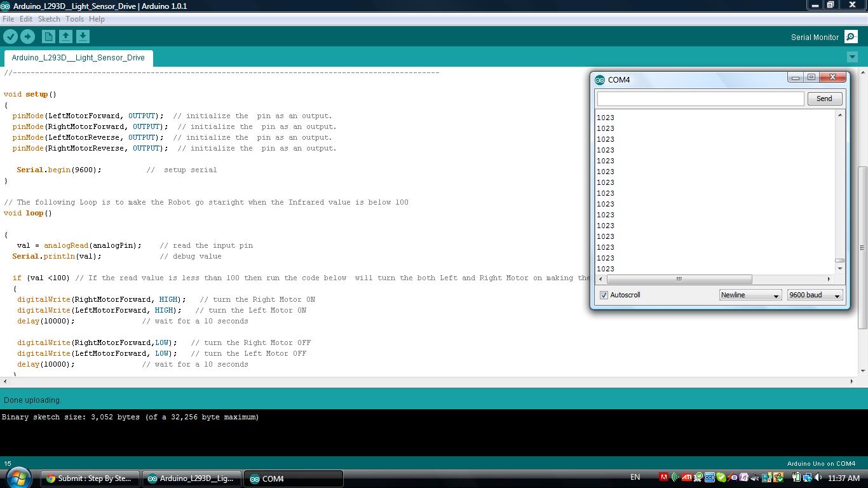Viewport: 868px width, 488px height.
Task: Click the volume speaker tray icon
Action: (x=818, y=477)
